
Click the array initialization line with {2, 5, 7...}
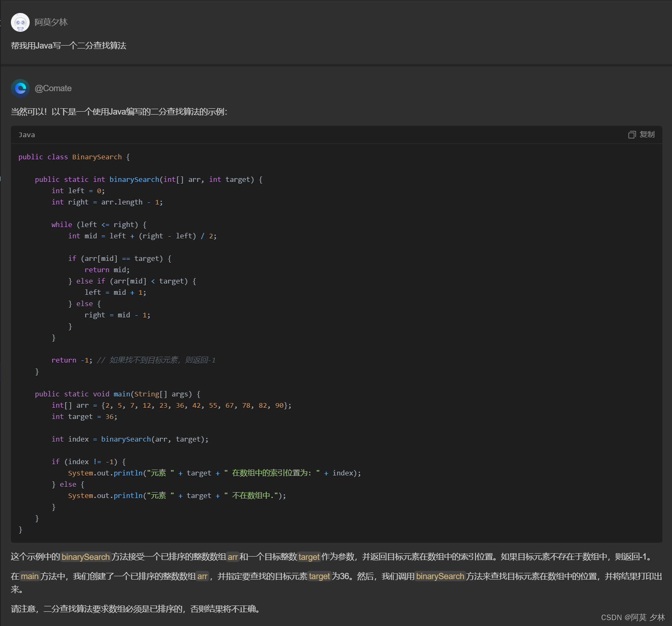pos(172,405)
